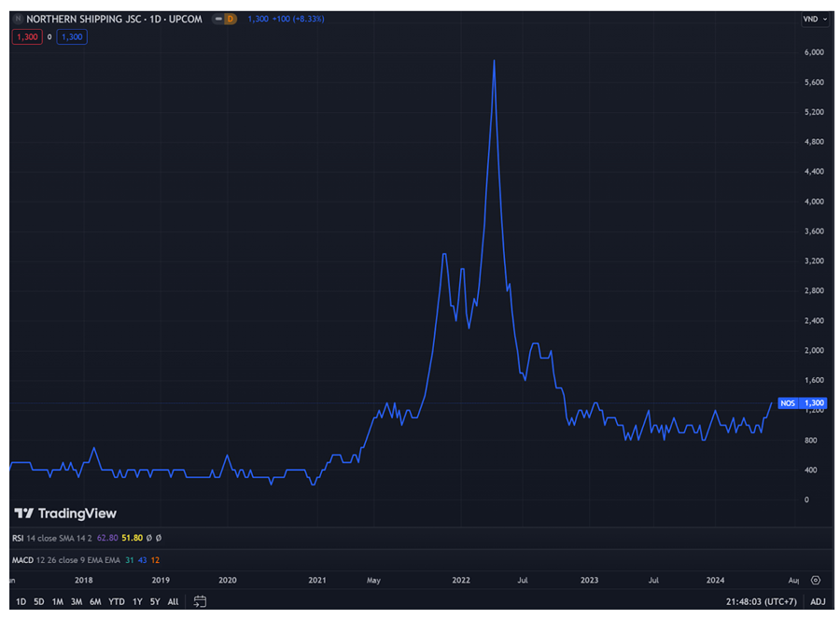
Task: Click the NOS price label on axis
Action: pyautogui.click(x=802, y=403)
